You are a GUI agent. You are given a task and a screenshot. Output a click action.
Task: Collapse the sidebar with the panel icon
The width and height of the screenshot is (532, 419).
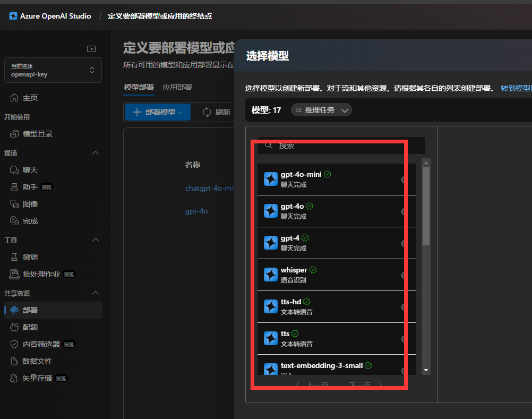[x=91, y=49]
